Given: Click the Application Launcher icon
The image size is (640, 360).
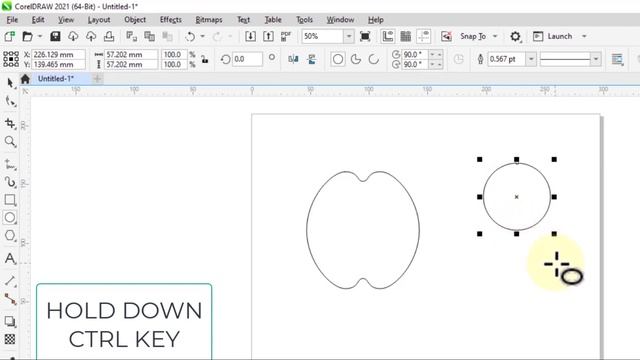Looking at the screenshot, I should [x=538, y=36].
